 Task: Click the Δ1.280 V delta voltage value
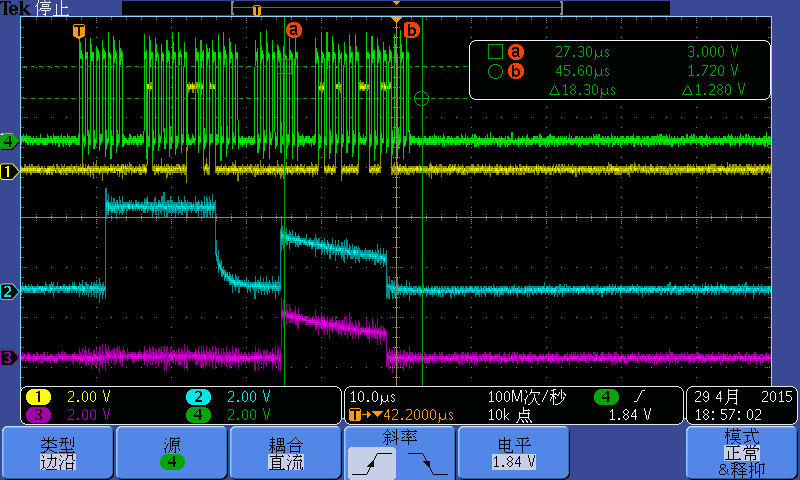713,90
